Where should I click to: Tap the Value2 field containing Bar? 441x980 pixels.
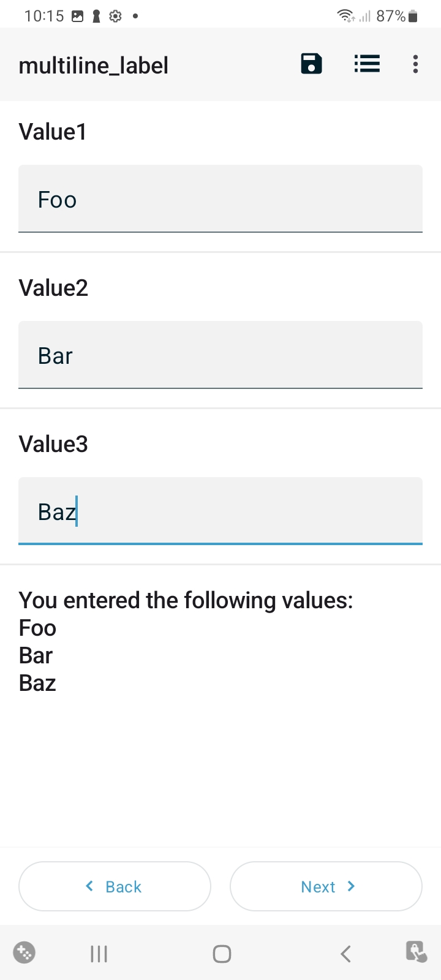click(221, 355)
